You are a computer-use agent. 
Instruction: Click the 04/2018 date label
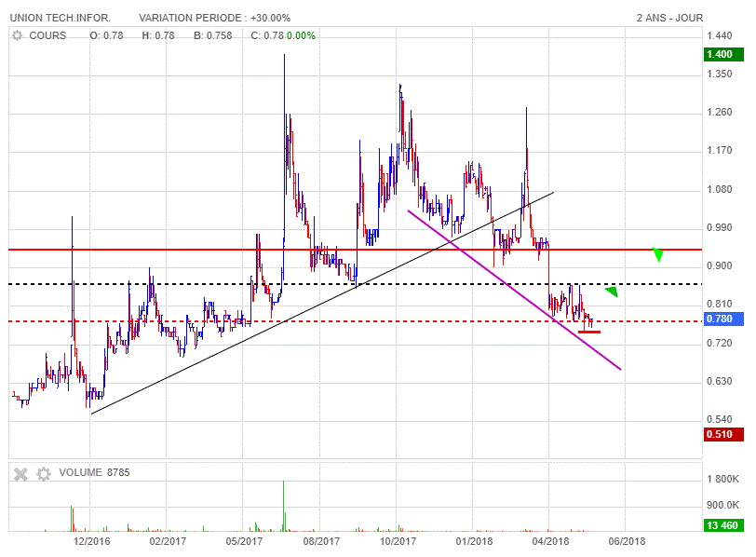tap(550, 541)
